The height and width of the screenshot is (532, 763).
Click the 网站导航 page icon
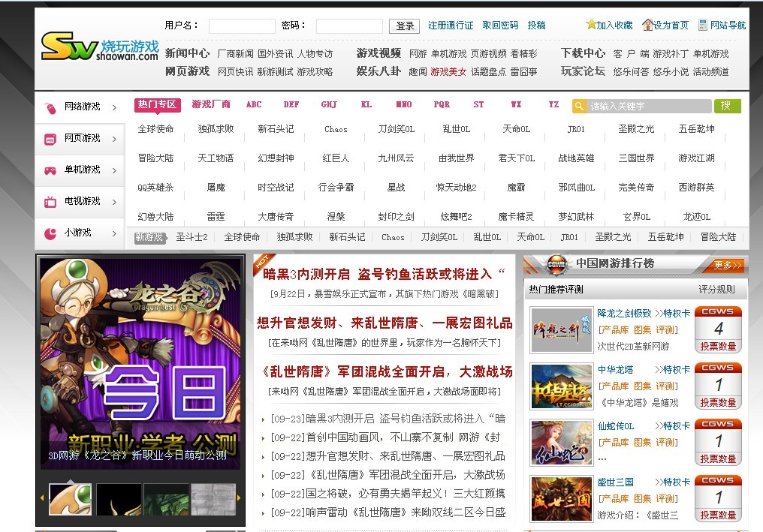(x=703, y=25)
